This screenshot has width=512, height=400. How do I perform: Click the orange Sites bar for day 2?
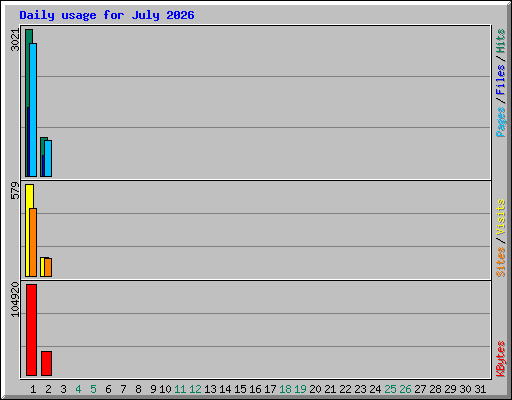[48, 267]
